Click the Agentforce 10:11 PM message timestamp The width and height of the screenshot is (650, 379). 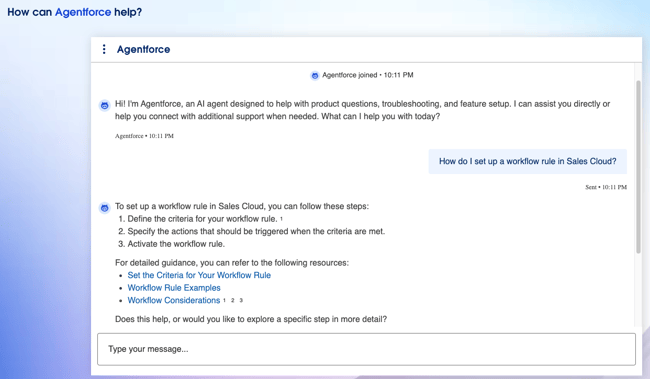144,136
